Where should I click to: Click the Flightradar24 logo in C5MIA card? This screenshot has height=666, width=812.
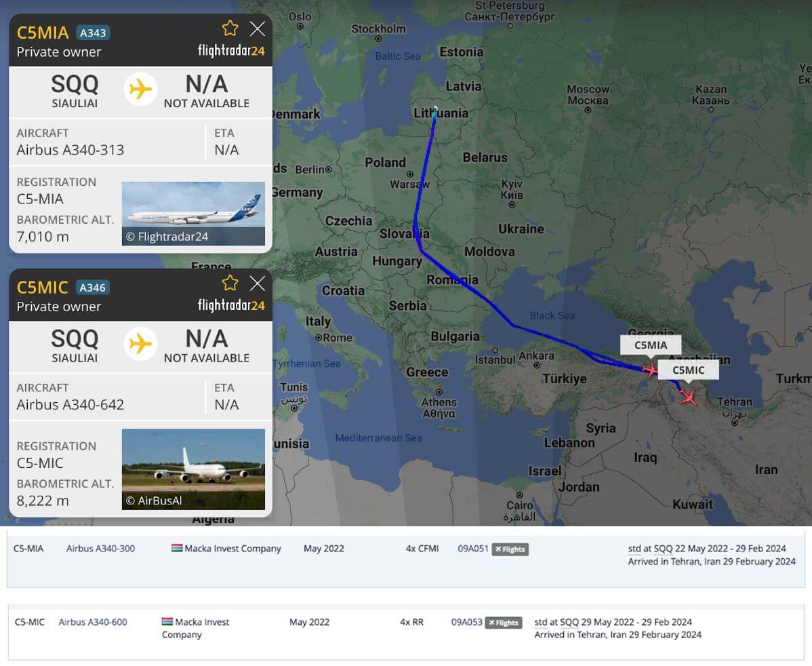[230, 51]
